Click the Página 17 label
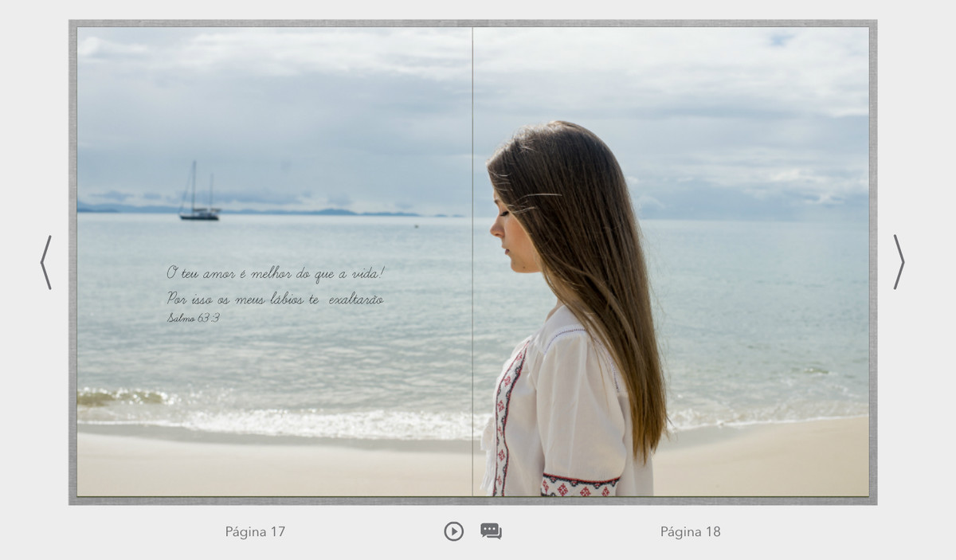 (x=255, y=532)
